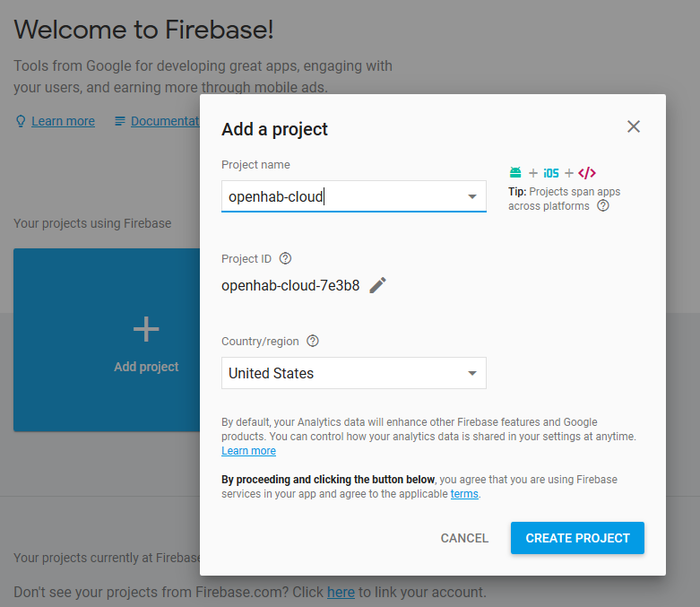This screenshot has width=700, height=607.
Task: Open the terms link in the agreement
Action: pyautogui.click(x=464, y=494)
